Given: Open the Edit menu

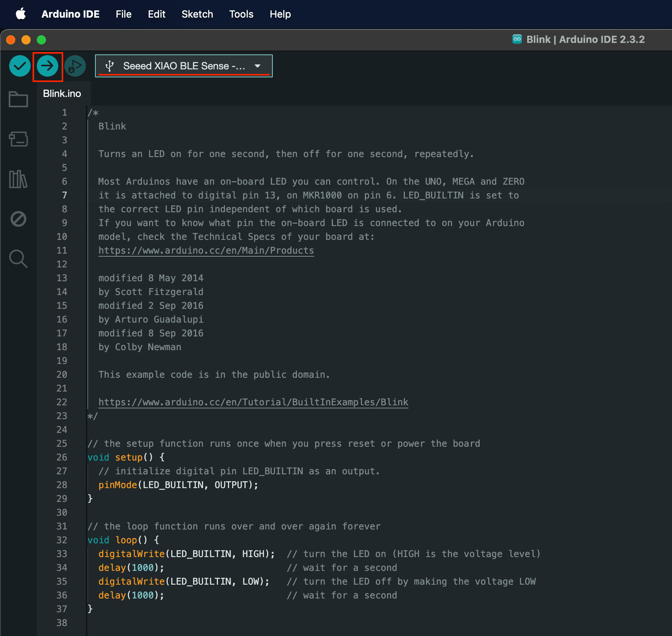Looking at the screenshot, I should pos(157,14).
